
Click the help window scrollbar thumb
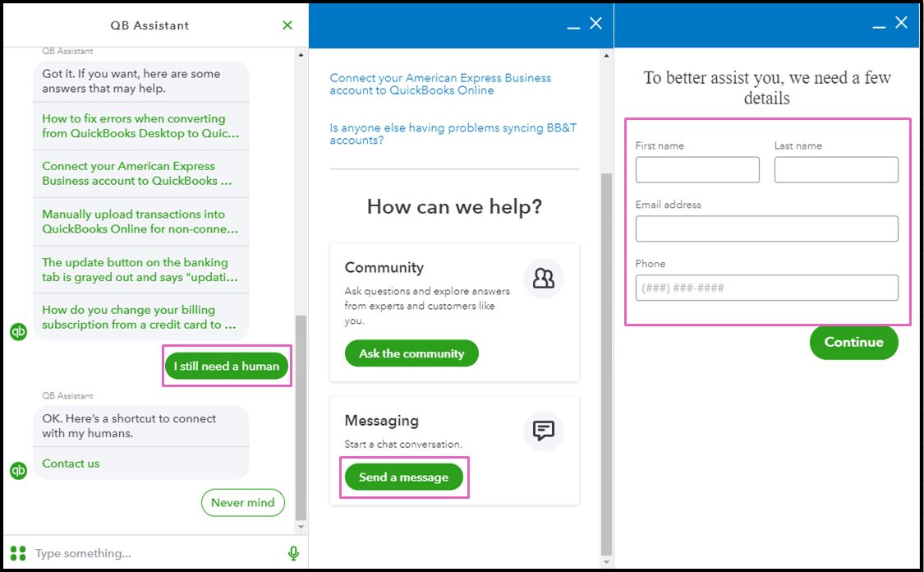click(606, 364)
